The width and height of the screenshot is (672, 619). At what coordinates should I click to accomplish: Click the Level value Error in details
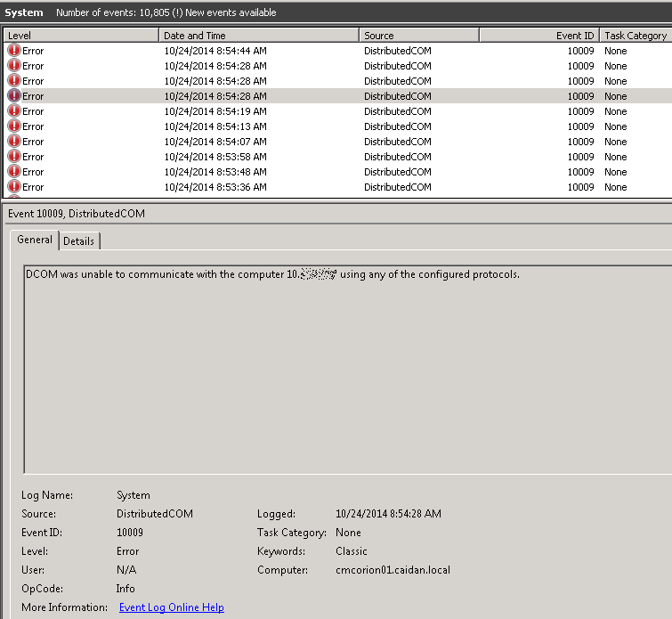127,550
